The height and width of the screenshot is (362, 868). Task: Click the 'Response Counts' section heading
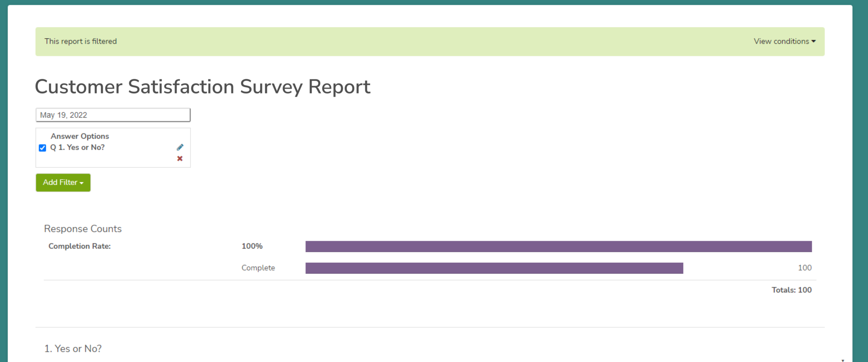[82, 229]
